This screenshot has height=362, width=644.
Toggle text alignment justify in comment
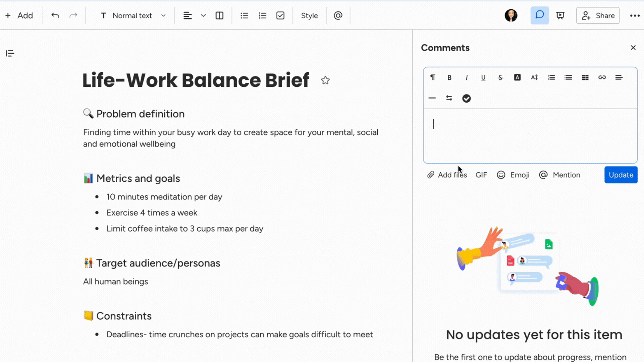tap(619, 77)
